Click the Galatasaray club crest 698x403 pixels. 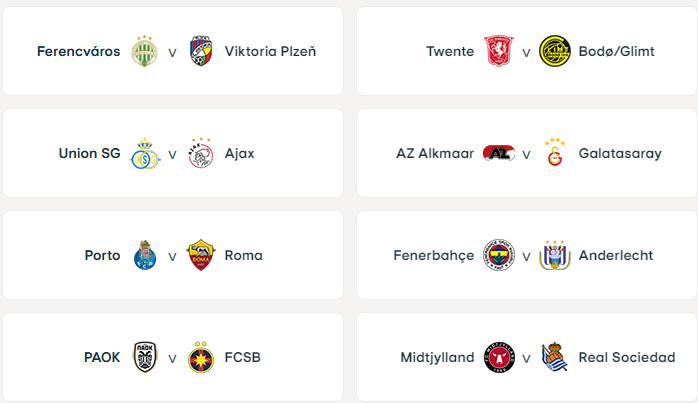click(x=554, y=154)
